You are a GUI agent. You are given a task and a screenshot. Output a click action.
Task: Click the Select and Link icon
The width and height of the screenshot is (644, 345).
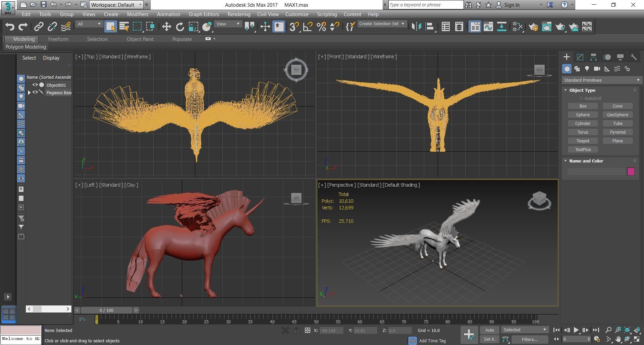39,27
